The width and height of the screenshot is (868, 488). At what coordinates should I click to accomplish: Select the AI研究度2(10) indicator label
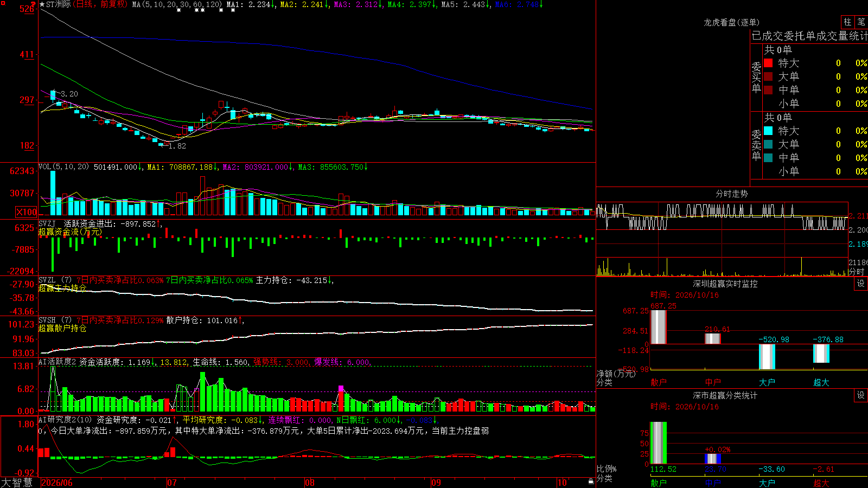(x=66, y=420)
